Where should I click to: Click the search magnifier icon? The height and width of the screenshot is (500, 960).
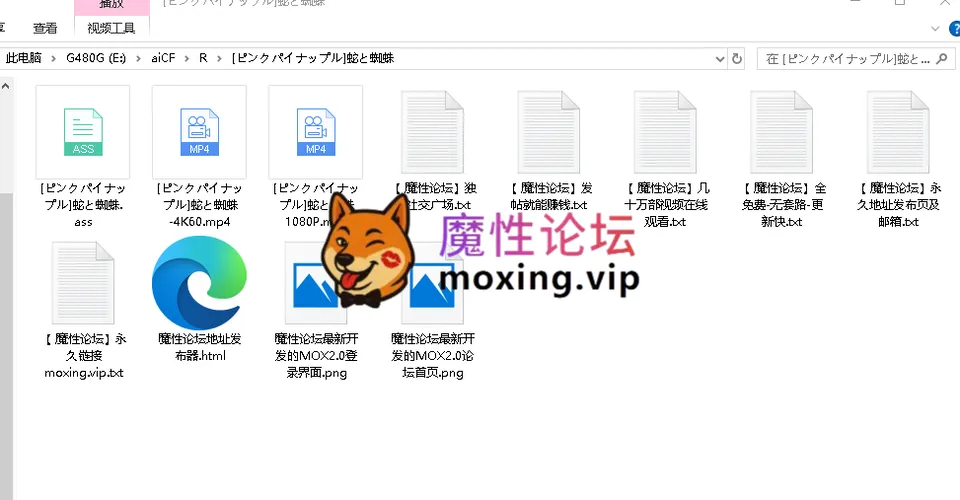pos(942,59)
